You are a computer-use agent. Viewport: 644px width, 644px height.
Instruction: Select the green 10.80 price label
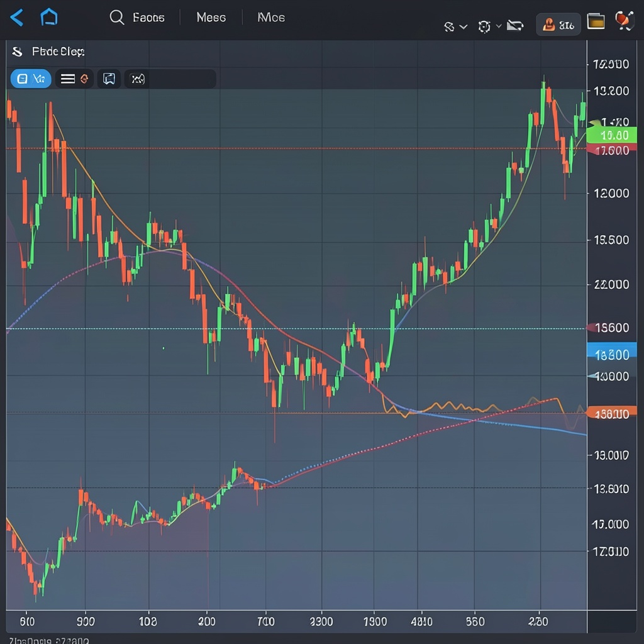tap(611, 135)
